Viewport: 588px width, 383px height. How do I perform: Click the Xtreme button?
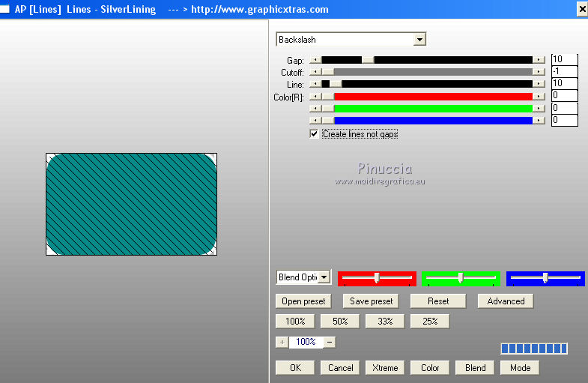(x=385, y=368)
